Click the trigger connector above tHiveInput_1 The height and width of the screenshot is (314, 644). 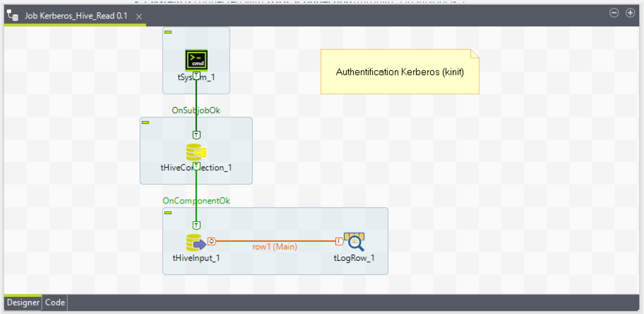(x=196, y=225)
